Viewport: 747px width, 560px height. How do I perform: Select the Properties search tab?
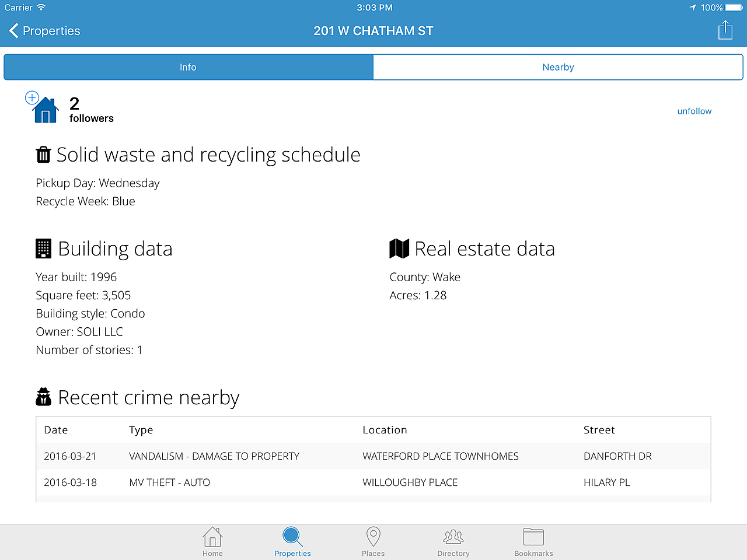[292, 541]
